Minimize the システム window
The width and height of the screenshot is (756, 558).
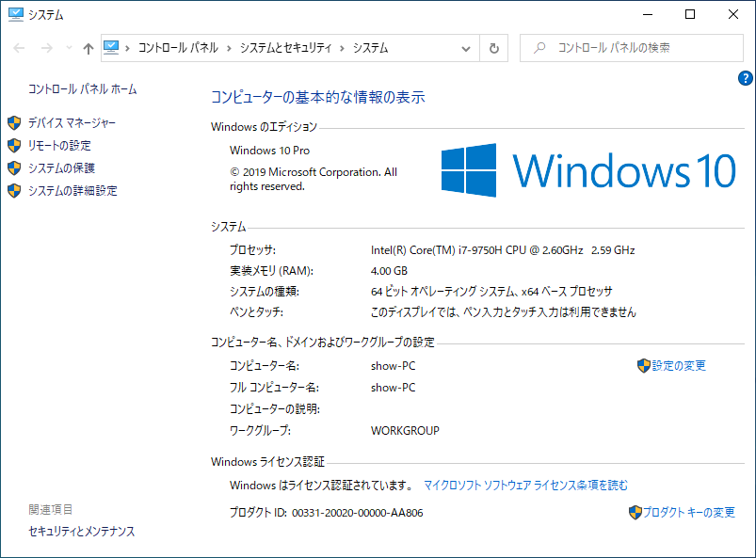click(x=648, y=14)
